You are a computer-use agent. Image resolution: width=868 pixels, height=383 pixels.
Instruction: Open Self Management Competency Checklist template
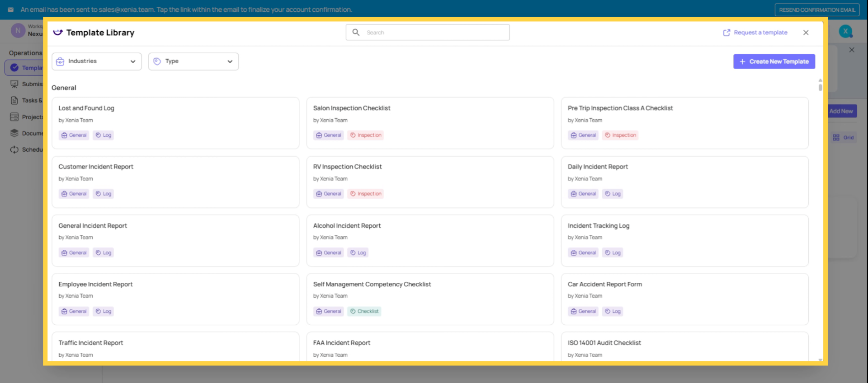coord(430,299)
